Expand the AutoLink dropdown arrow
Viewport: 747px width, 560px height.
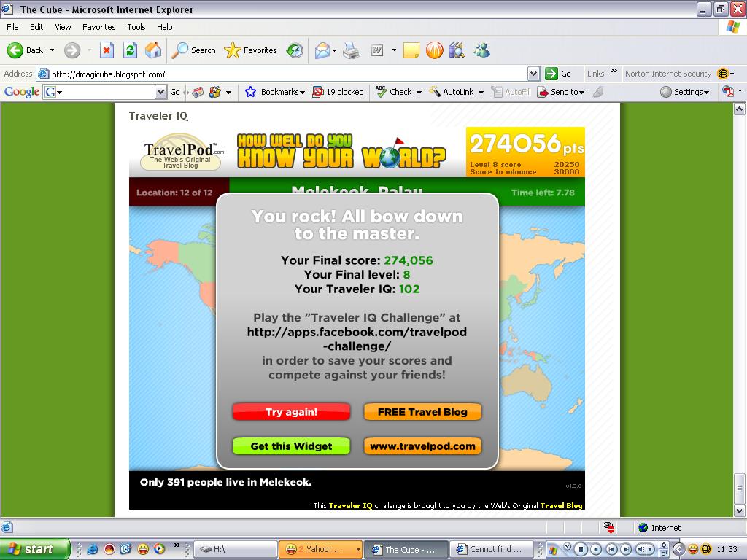(481, 93)
